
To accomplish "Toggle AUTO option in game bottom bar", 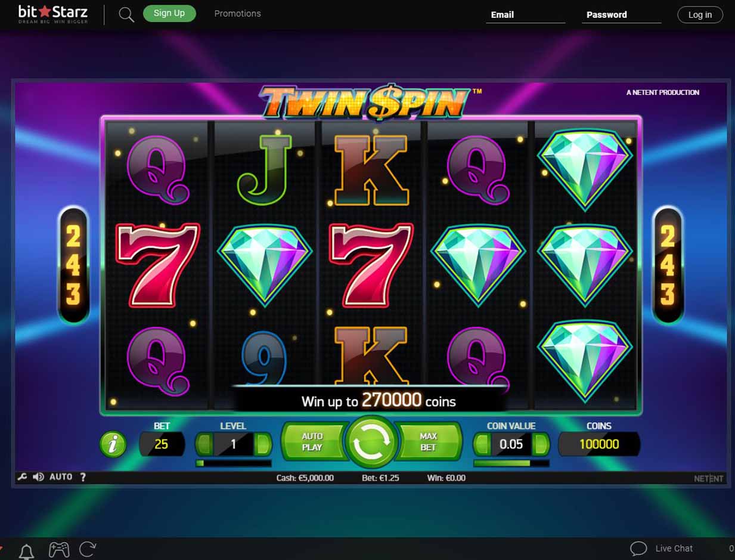I will click(61, 477).
